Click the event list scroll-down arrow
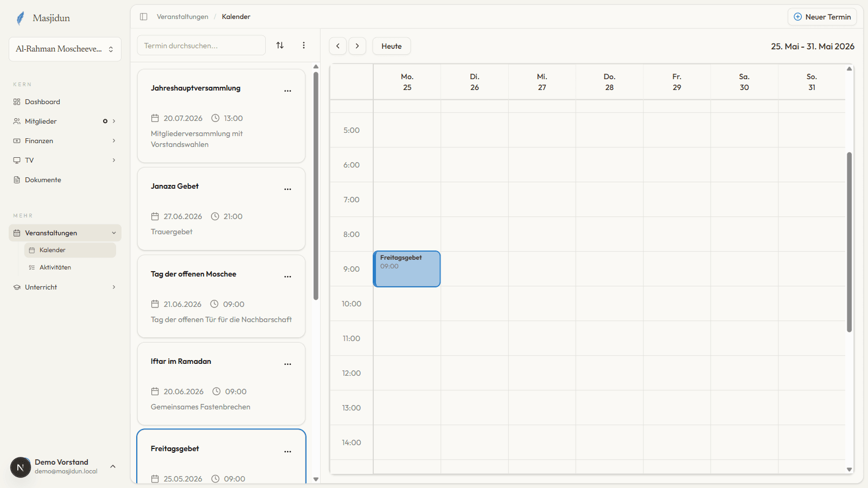 (x=316, y=479)
